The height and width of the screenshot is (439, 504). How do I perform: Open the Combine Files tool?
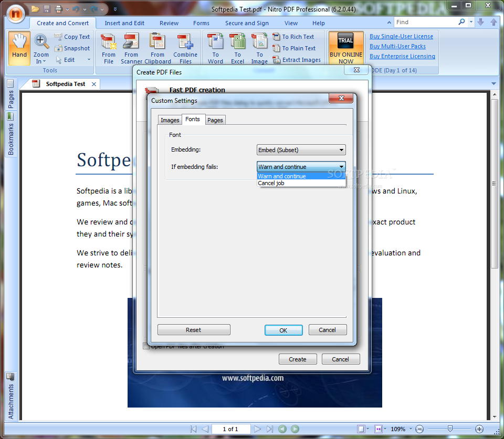(x=185, y=48)
